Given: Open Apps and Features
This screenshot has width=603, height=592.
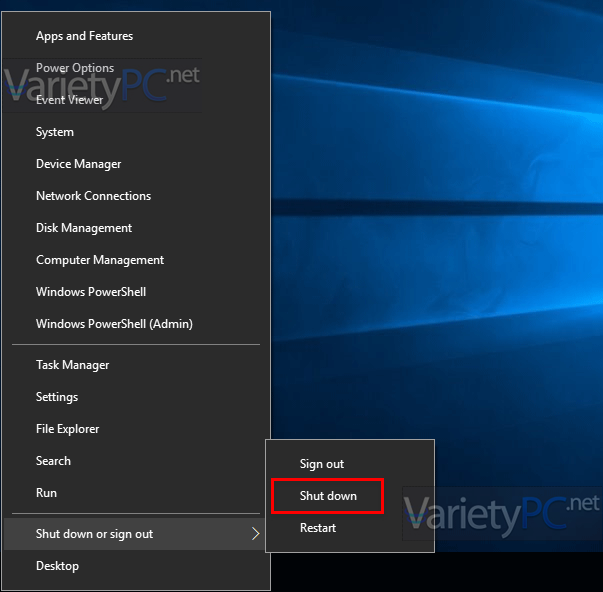Looking at the screenshot, I should coord(136,36).
